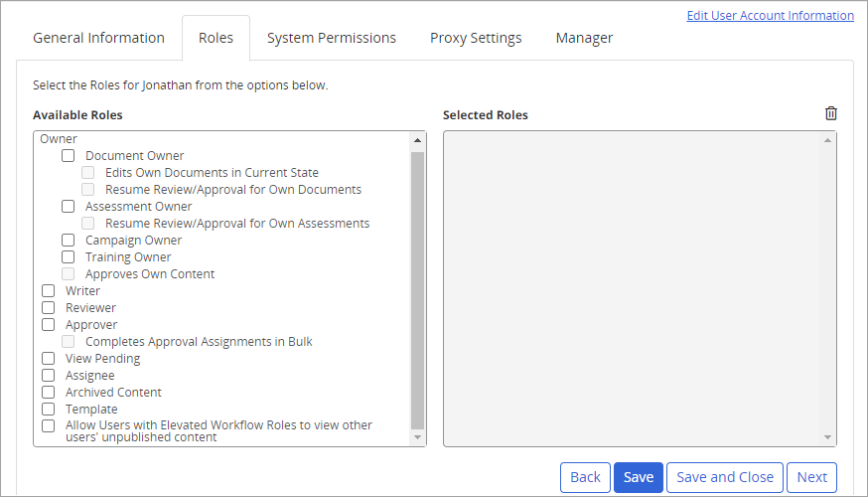
Task: Select the Training Owner role
Action: click(69, 257)
